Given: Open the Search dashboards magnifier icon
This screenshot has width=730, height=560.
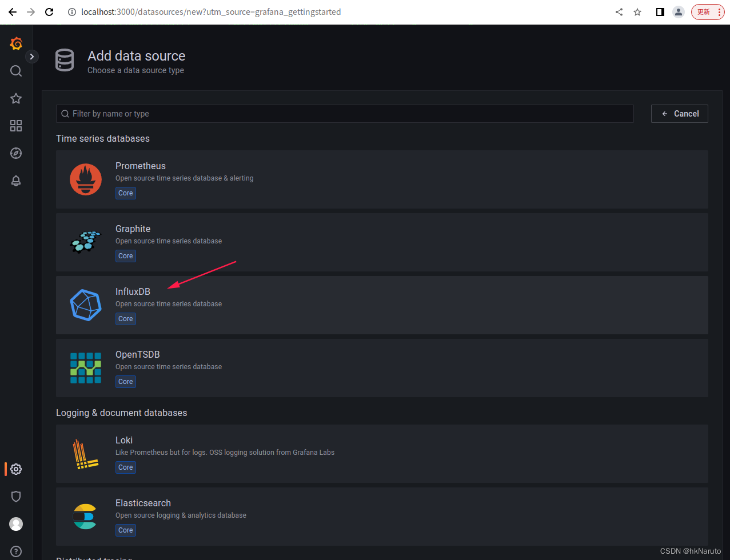Looking at the screenshot, I should tap(15, 71).
